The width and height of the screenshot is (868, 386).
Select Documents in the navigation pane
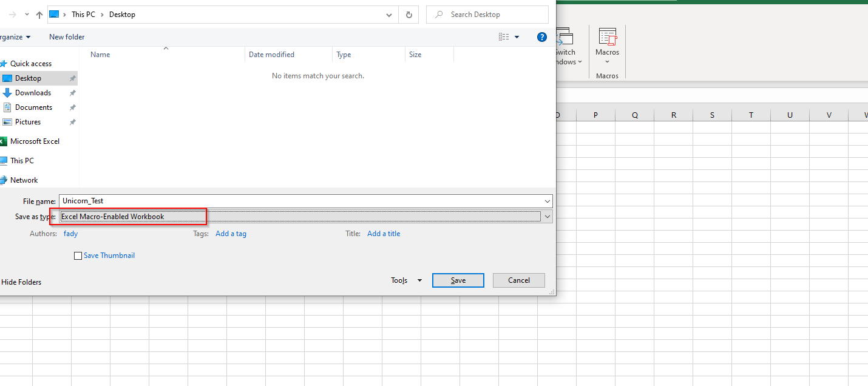(x=33, y=107)
